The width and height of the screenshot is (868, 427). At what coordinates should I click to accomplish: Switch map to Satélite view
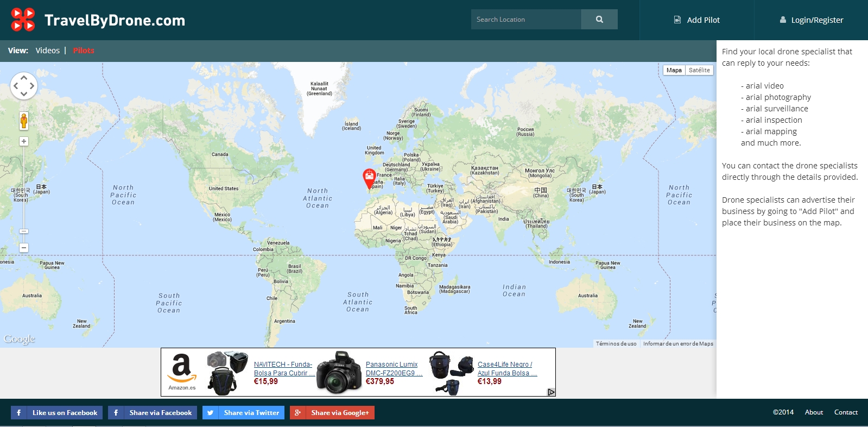coord(699,70)
